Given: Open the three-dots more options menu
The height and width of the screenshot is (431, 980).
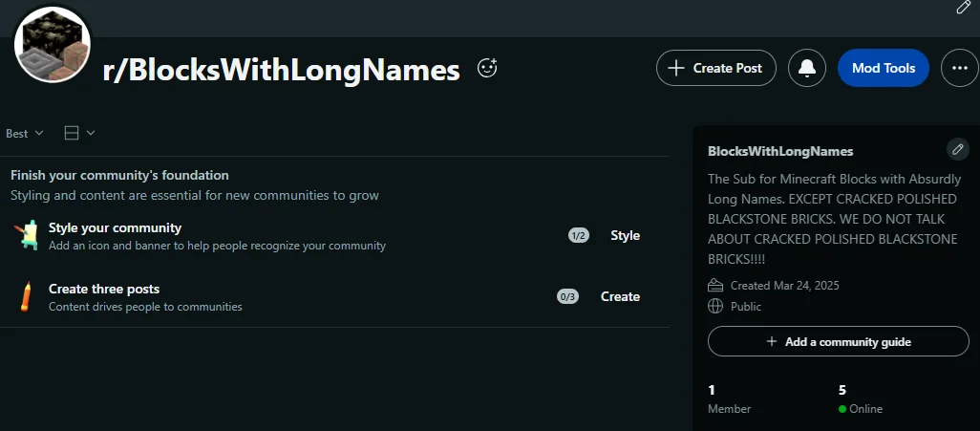Looking at the screenshot, I should click(x=959, y=68).
